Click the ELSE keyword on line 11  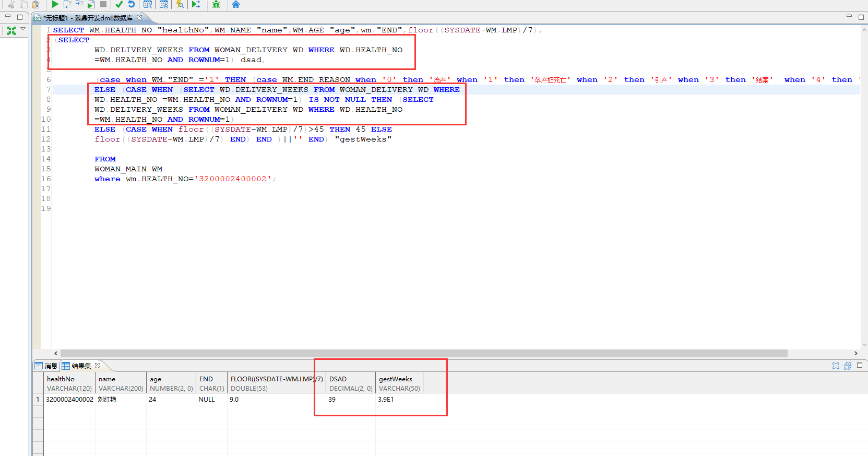click(x=105, y=130)
